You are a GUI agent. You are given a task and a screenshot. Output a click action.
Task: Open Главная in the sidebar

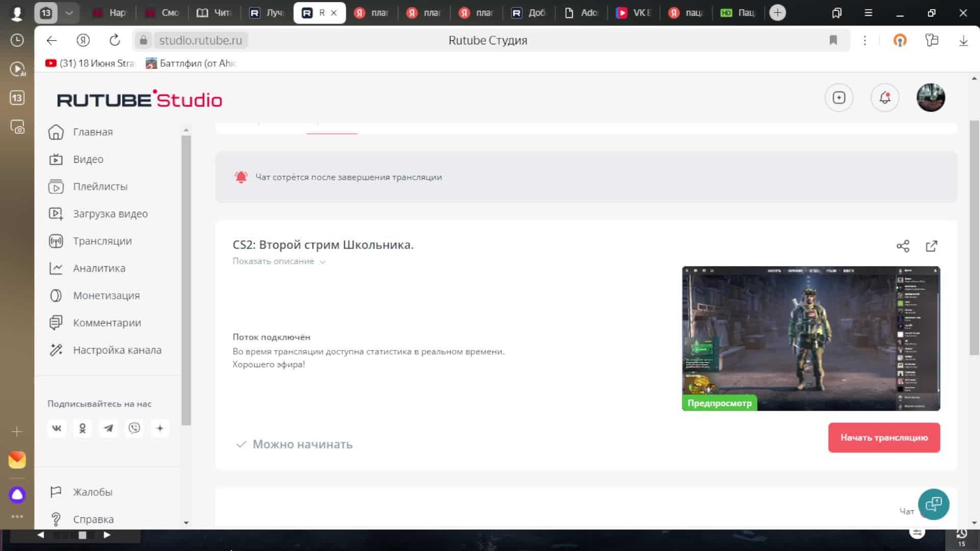[81, 132]
